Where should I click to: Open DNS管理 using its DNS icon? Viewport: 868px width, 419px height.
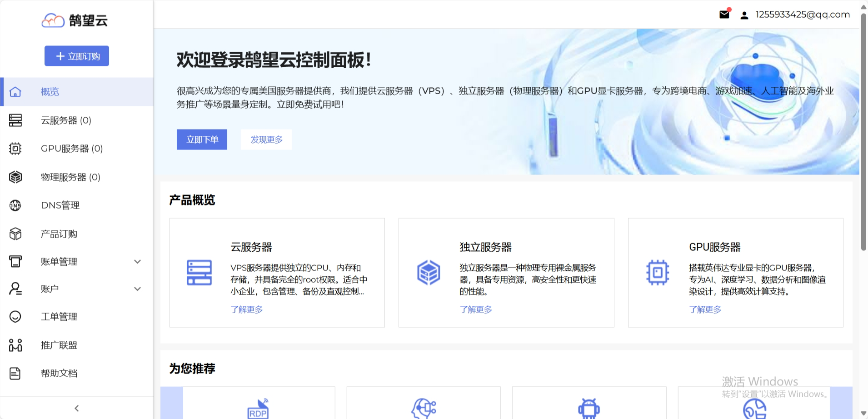(15, 205)
